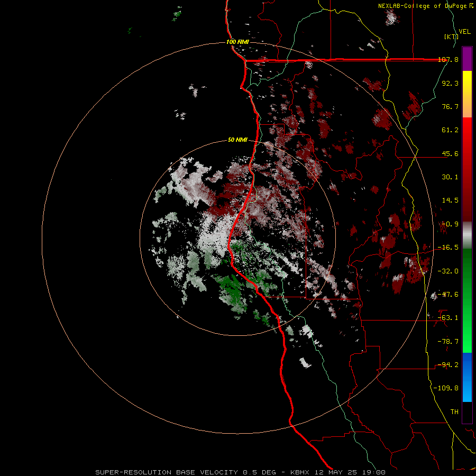This screenshot has width=476, height=476.
Task: Click the -16.5 velocity scale value
Action: pyautogui.click(x=448, y=248)
